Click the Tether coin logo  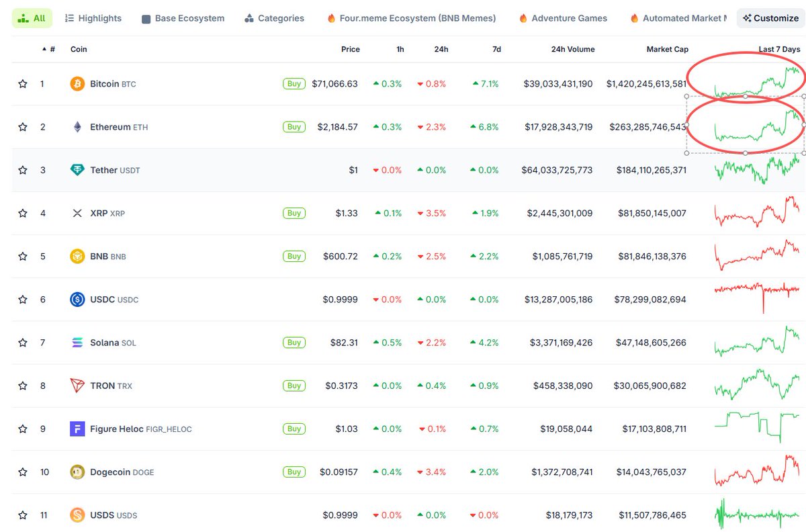click(78, 170)
